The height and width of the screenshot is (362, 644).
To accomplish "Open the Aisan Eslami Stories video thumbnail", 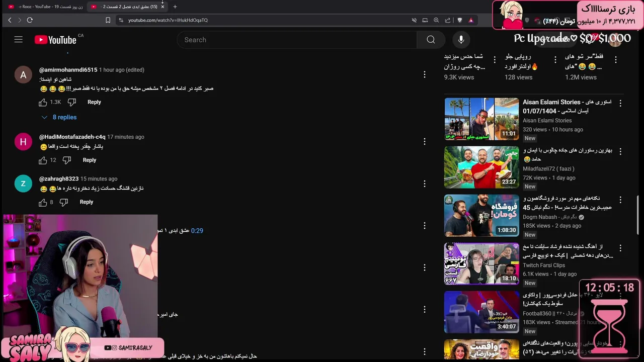I will pyautogui.click(x=481, y=119).
